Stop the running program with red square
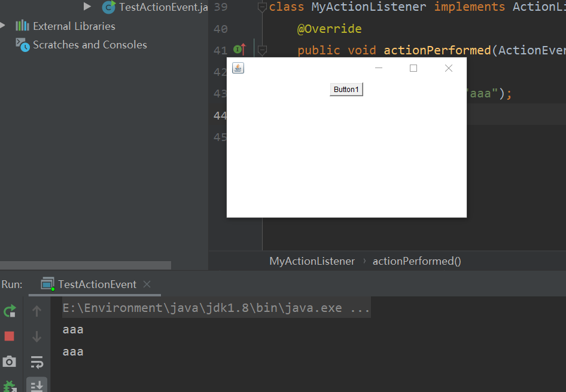 [x=10, y=336]
